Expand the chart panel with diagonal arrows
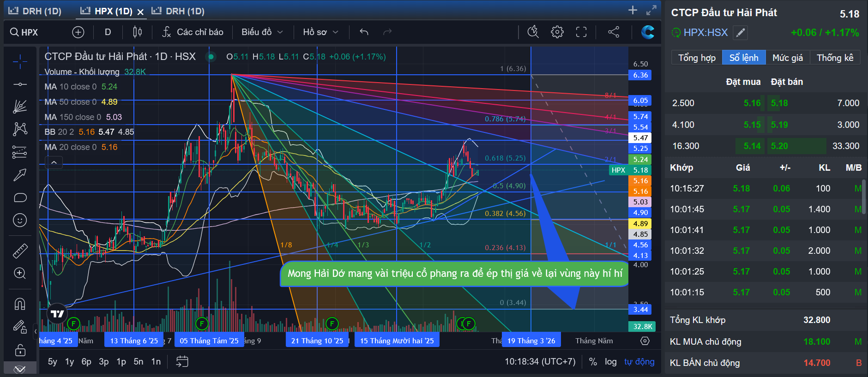Viewport: 868px width, 377px height. (x=651, y=10)
